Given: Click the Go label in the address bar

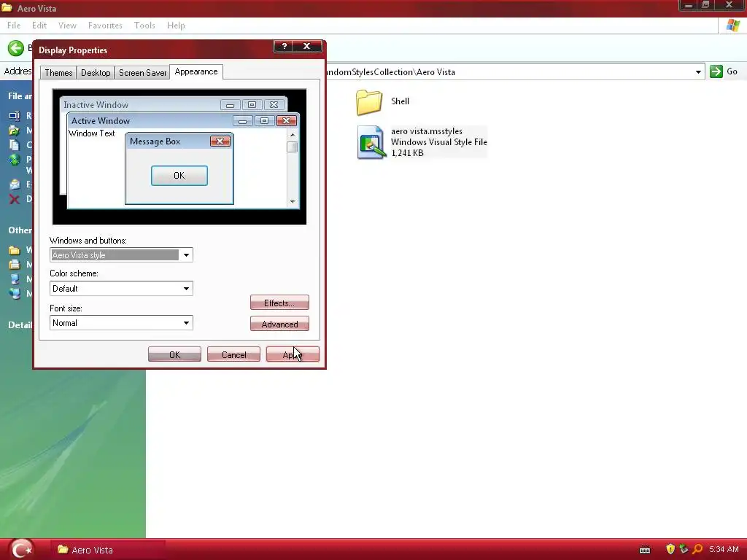Looking at the screenshot, I should tap(732, 71).
